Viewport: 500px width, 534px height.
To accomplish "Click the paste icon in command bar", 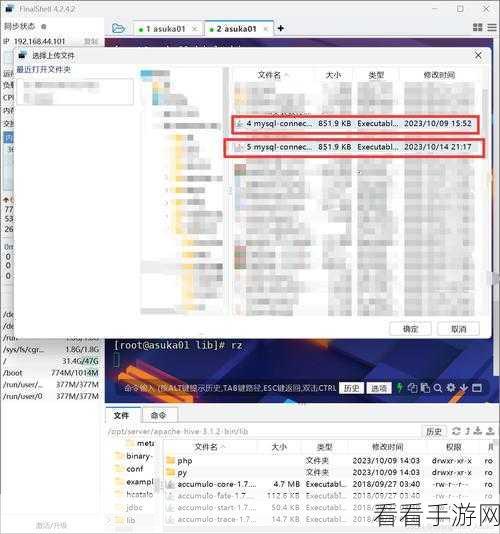I will point(425,388).
